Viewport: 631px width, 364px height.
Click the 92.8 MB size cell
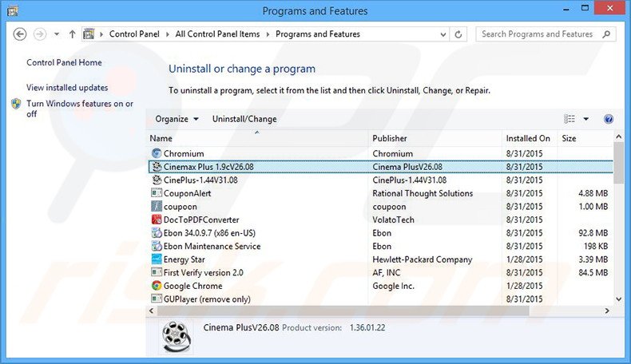click(x=593, y=233)
